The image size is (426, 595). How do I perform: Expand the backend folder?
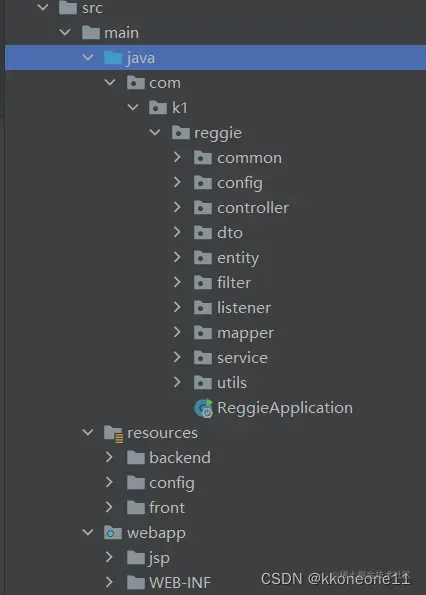click(x=109, y=457)
